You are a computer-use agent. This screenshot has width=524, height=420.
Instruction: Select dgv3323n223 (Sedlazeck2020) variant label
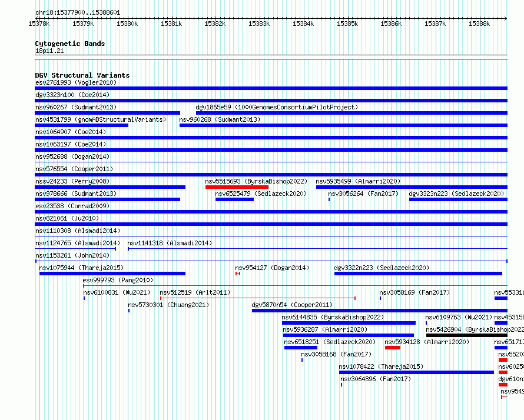pos(456,194)
